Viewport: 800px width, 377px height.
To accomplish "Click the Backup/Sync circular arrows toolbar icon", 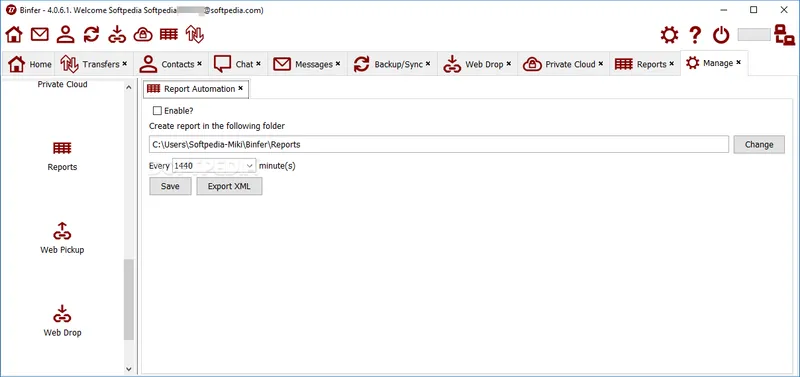I will (x=91, y=35).
